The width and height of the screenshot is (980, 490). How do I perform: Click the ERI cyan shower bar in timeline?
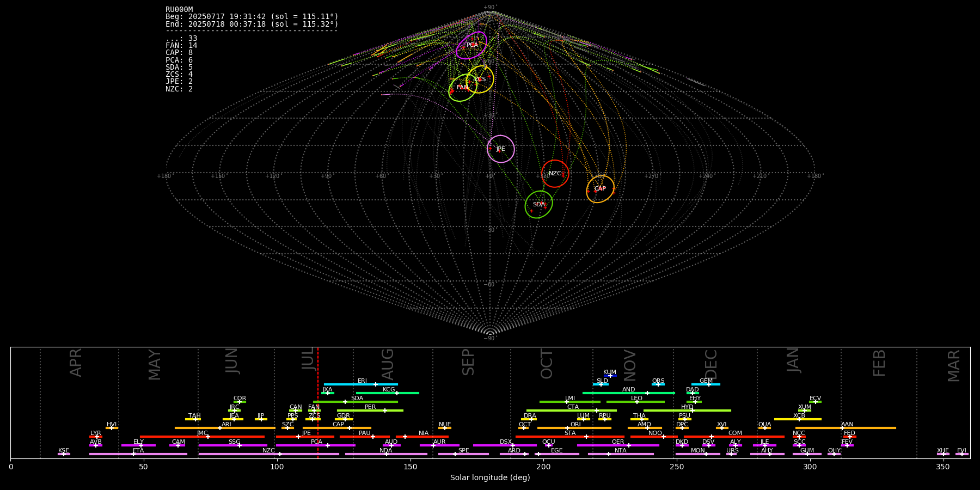(361, 384)
